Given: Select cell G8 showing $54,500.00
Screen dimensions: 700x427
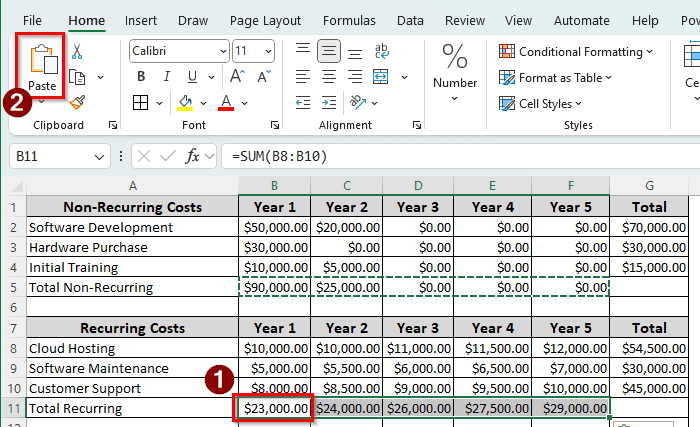Looking at the screenshot, I should 649,348.
